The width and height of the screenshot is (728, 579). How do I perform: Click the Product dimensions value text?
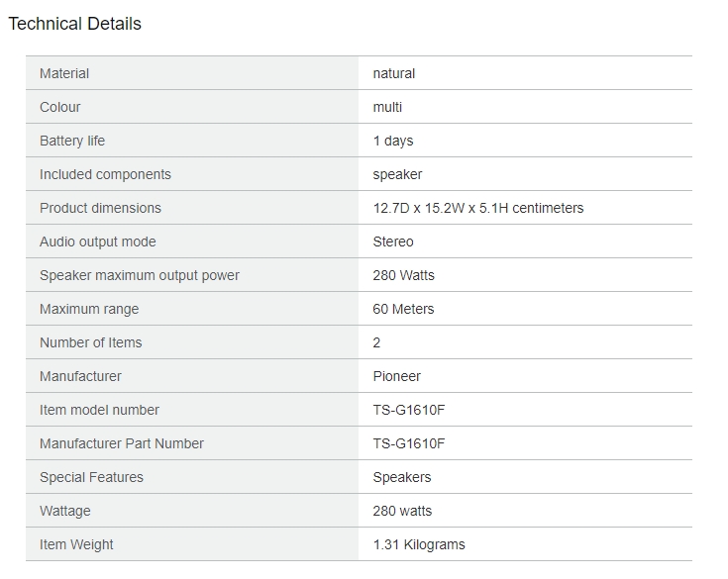click(477, 208)
